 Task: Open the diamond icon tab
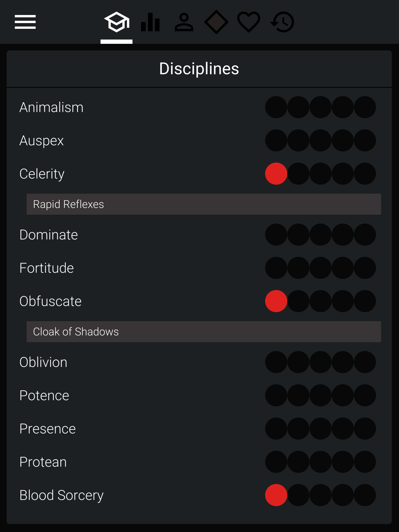pyautogui.click(x=216, y=22)
